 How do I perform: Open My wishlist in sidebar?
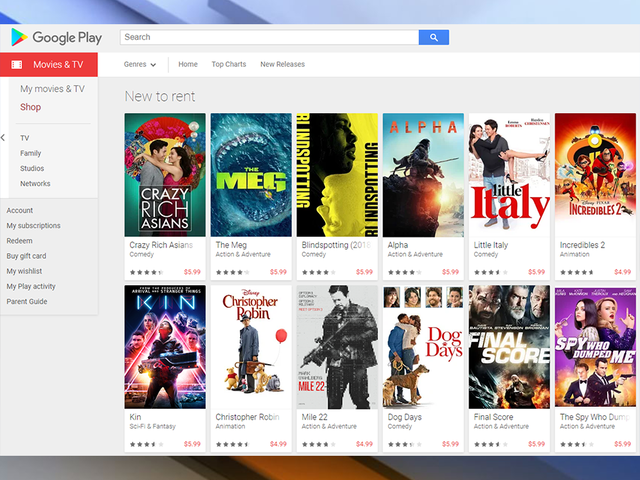coord(24,271)
